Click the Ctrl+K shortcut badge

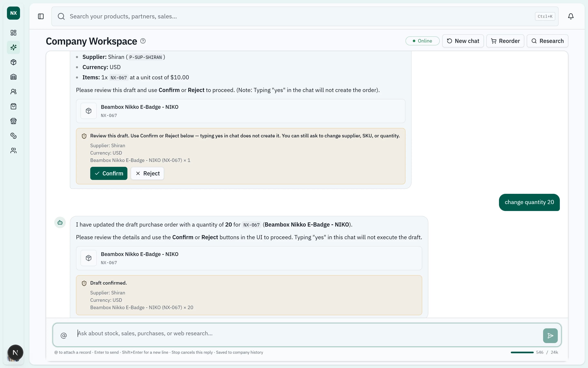tap(545, 16)
